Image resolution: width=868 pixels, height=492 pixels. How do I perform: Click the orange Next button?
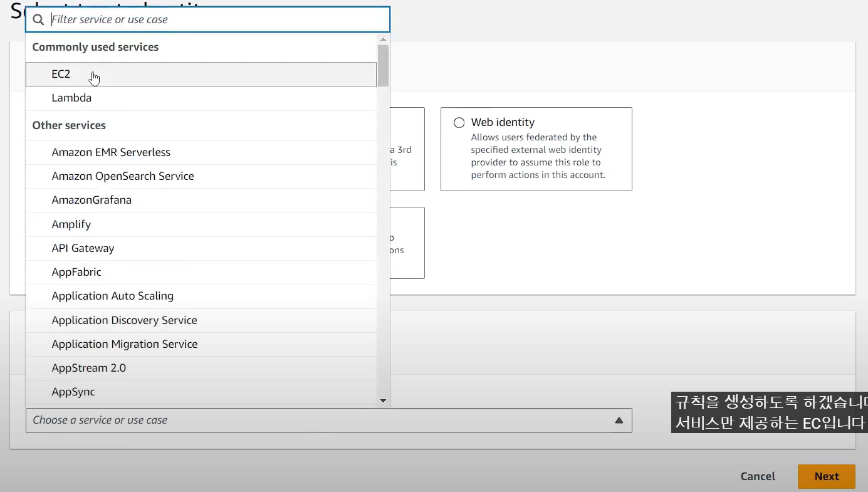[826, 476]
